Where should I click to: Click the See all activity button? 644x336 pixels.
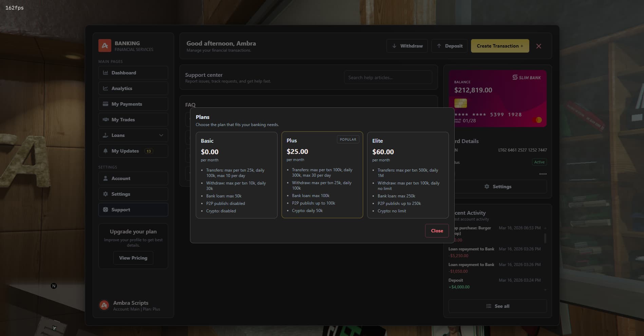[498, 306]
